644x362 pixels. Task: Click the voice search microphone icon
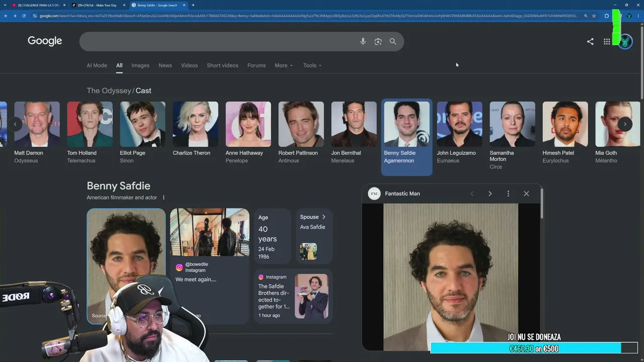[363, 42]
